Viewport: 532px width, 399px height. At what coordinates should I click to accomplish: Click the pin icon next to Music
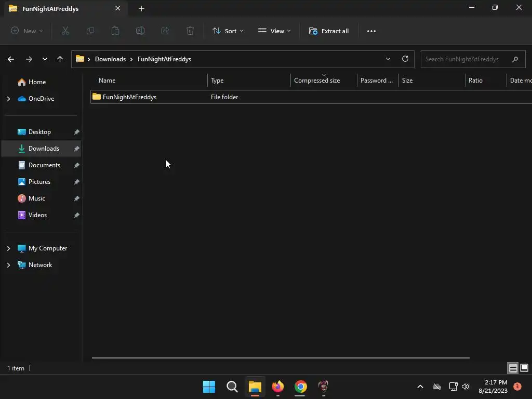(x=77, y=198)
